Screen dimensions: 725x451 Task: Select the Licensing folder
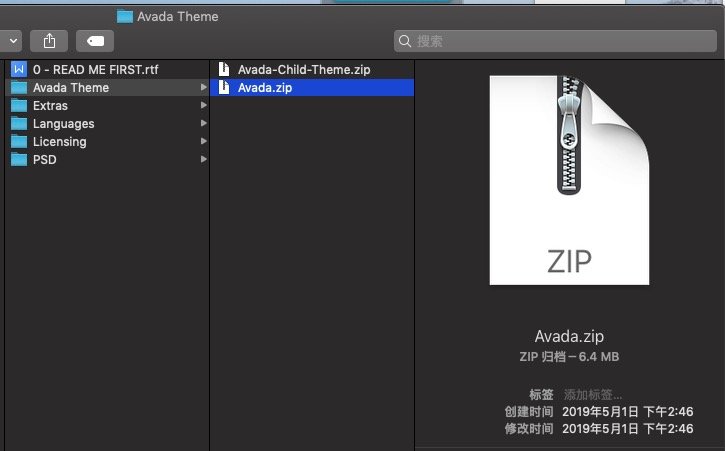point(107,142)
